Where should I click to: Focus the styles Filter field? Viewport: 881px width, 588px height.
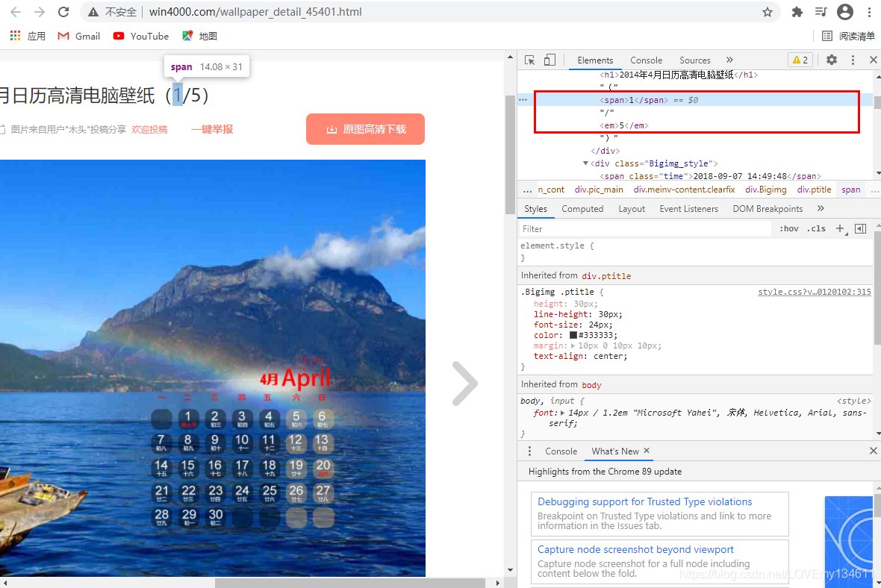coord(645,228)
